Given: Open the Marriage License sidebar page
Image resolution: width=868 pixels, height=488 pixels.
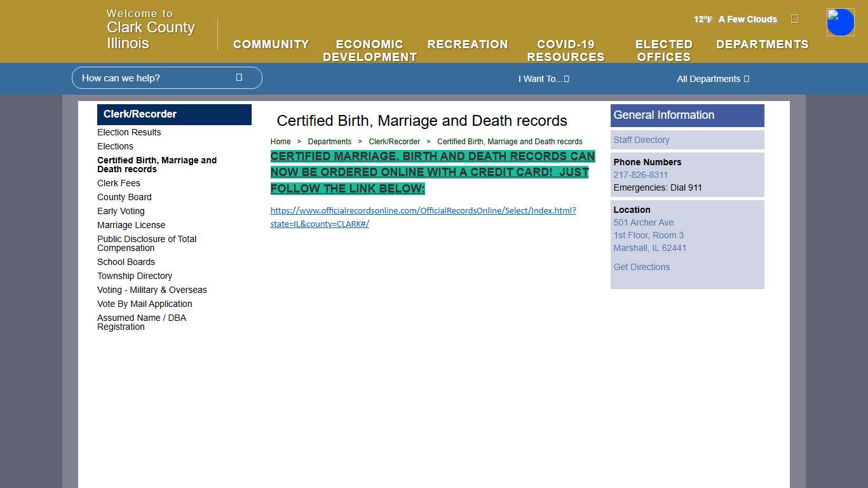Looking at the screenshot, I should point(131,225).
